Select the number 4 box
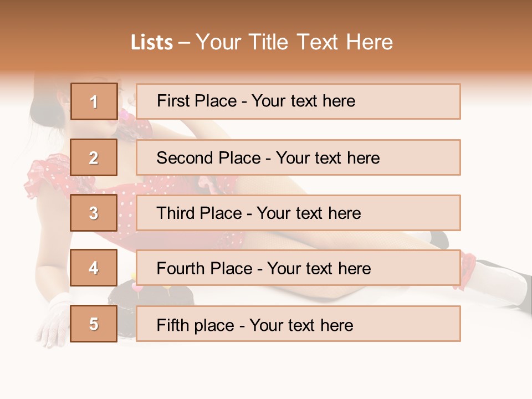 tap(94, 268)
